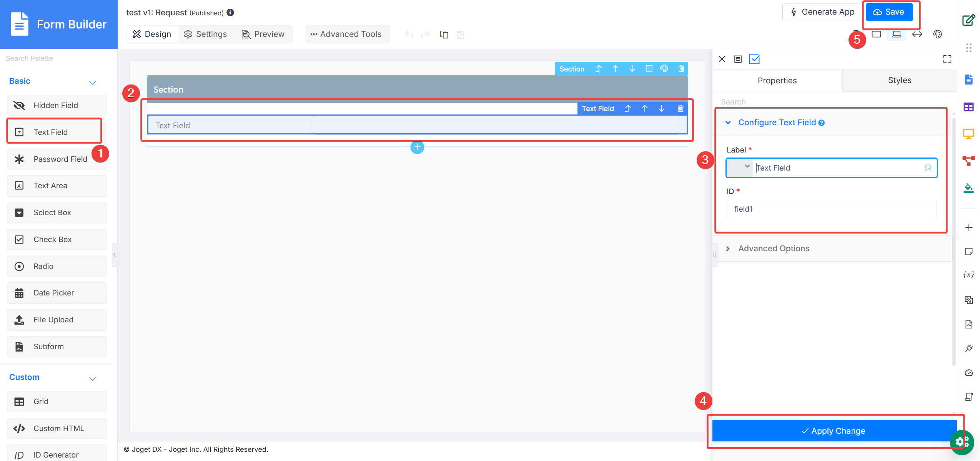This screenshot has width=980, height=461.
Task: Open the Design tab
Action: pyautogui.click(x=152, y=34)
